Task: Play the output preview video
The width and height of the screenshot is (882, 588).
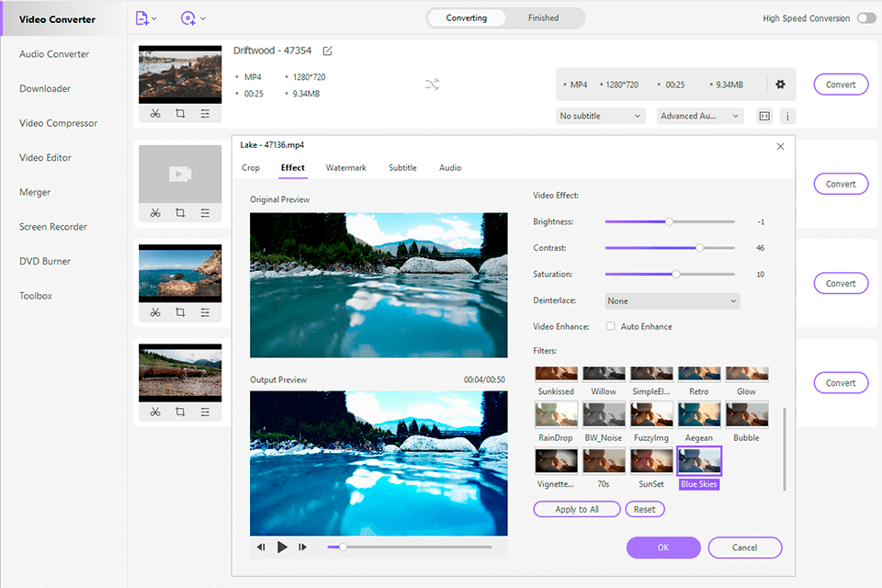Action: pos(282,547)
